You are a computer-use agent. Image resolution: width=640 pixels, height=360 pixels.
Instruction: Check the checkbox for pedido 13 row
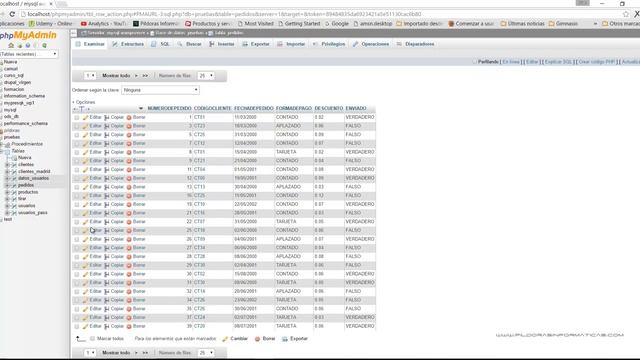click(x=77, y=187)
